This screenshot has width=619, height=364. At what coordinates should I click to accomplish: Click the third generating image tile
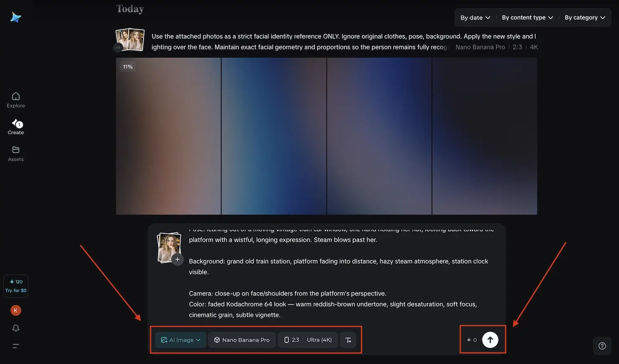[x=379, y=136]
